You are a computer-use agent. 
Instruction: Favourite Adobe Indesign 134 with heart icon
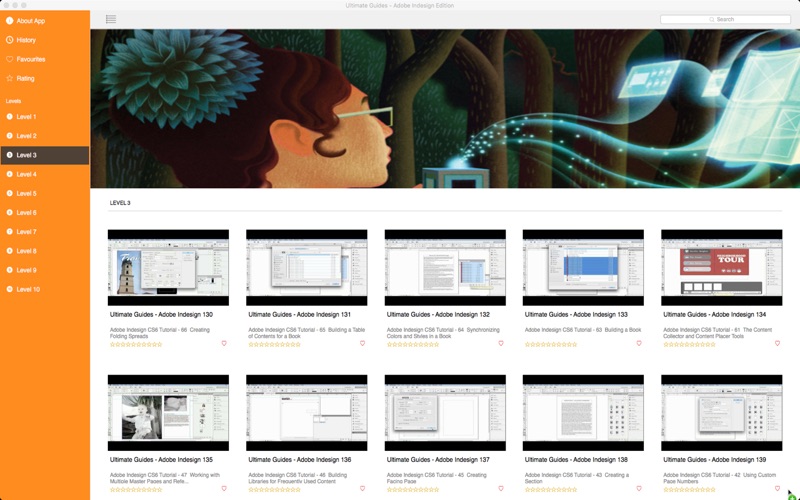click(778, 343)
